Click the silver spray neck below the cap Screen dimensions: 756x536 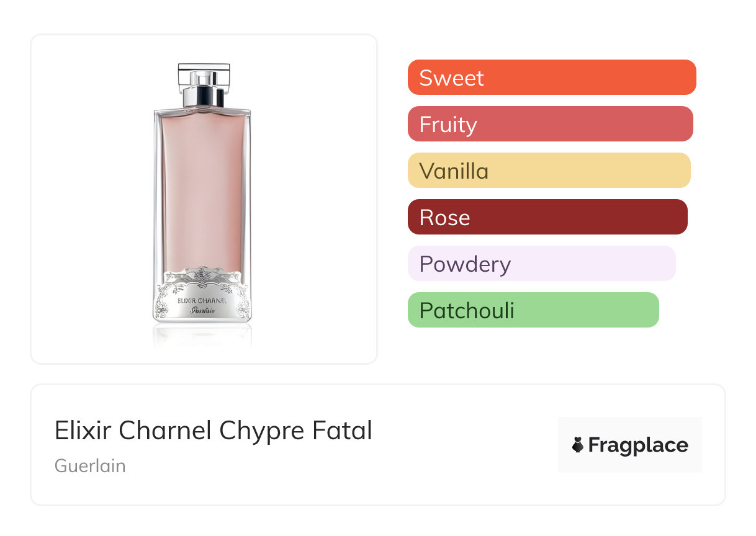click(x=203, y=98)
